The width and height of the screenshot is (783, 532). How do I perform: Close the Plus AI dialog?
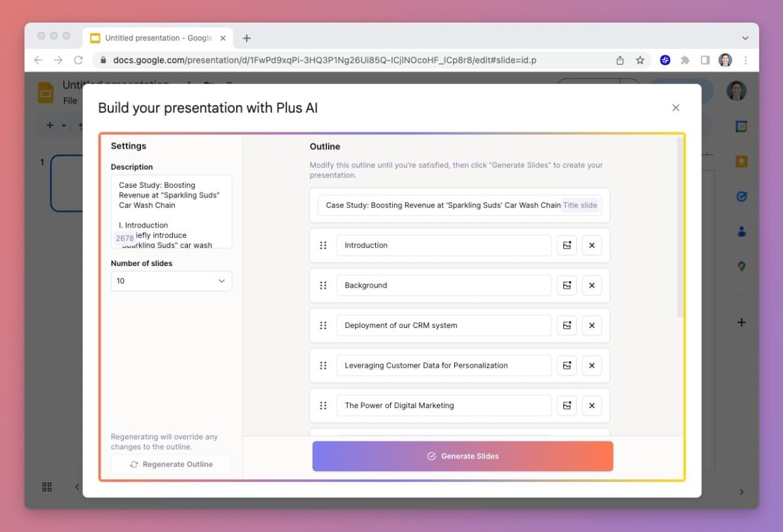coord(675,108)
